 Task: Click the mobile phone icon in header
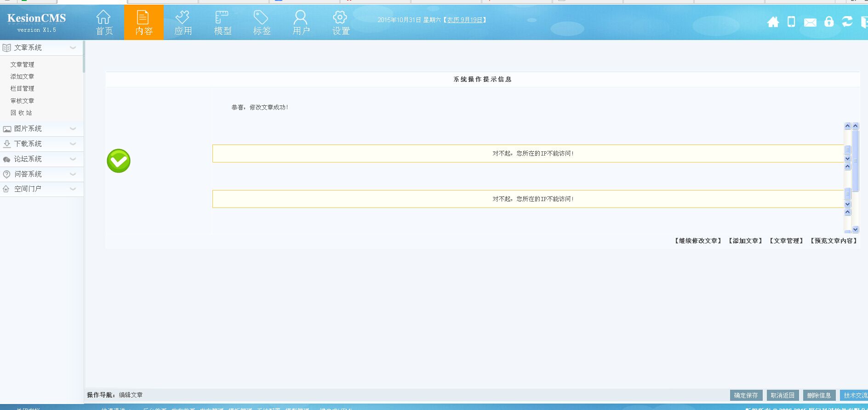pos(791,22)
